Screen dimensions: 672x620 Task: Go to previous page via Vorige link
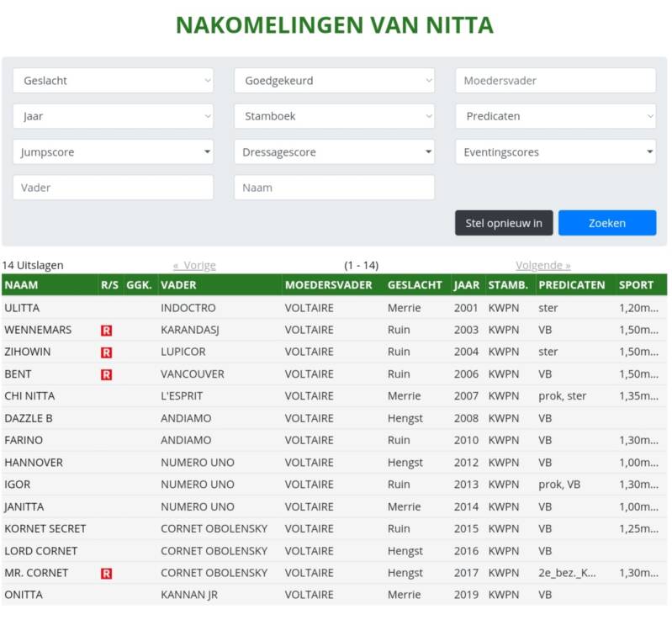tap(194, 265)
